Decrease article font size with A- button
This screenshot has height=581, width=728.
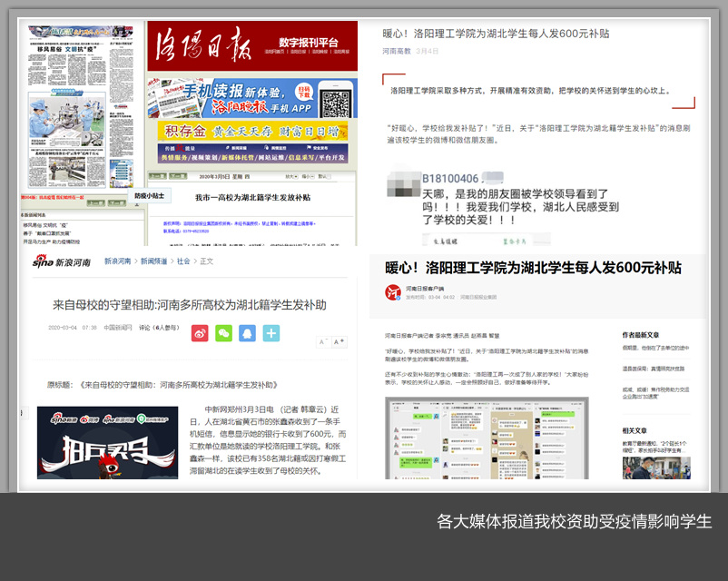click(322, 342)
